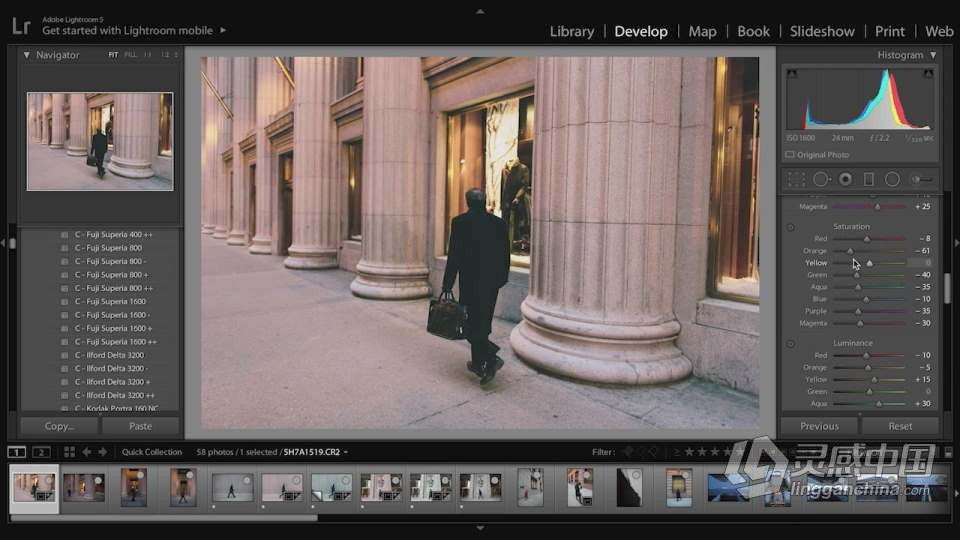Select the Spot Removal tool
The width and height of the screenshot is (960, 540).
pyautogui.click(x=821, y=179)
